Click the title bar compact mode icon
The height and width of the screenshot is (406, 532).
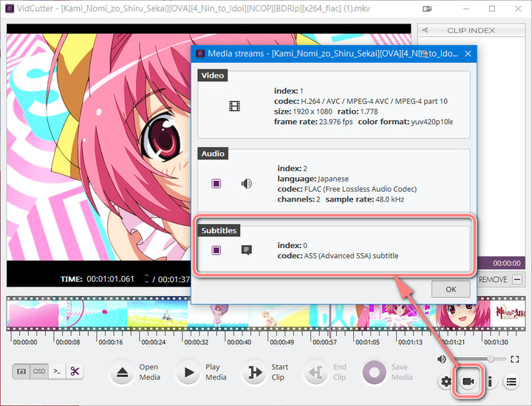(427, 9)
